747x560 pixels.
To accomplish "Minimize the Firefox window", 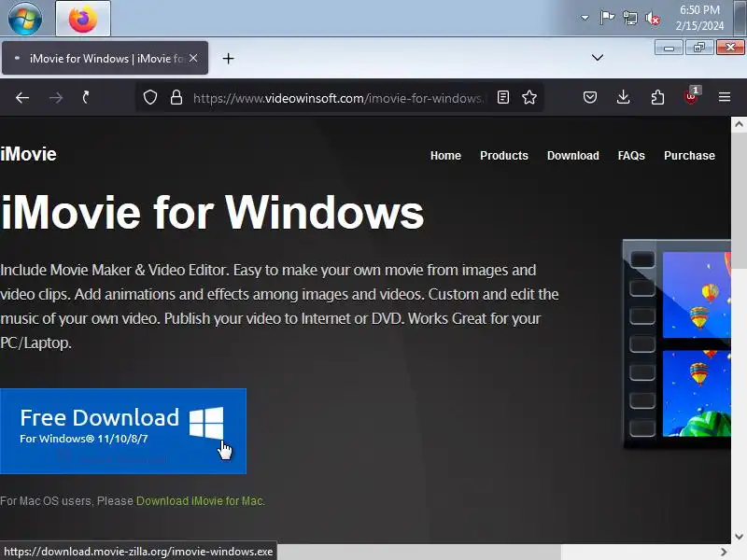I will click(669, 48).
